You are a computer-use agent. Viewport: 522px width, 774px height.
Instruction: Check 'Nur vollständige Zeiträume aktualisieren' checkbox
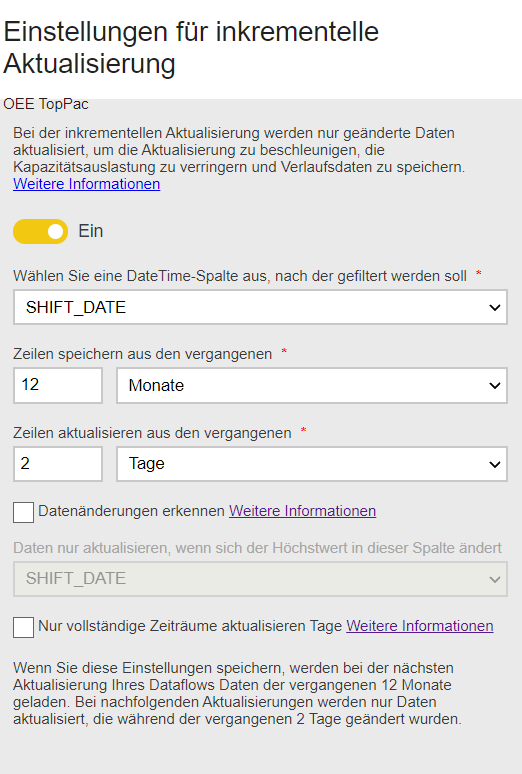[24, 627]
